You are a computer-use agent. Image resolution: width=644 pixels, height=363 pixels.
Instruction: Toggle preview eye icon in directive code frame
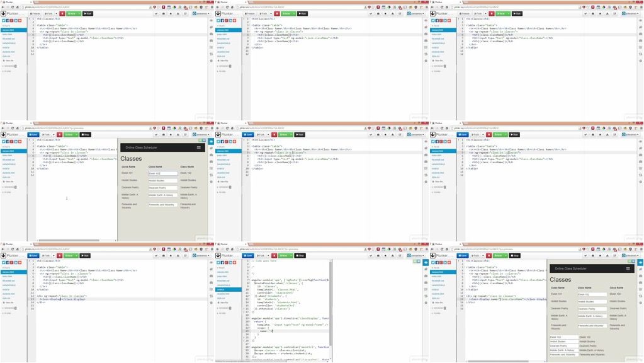tap(426, 262)
